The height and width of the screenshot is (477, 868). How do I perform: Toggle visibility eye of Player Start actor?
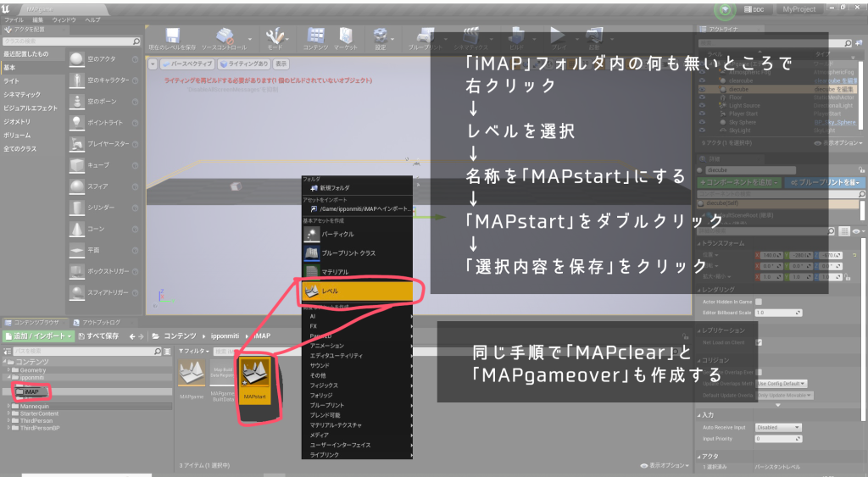pos(702,114)
